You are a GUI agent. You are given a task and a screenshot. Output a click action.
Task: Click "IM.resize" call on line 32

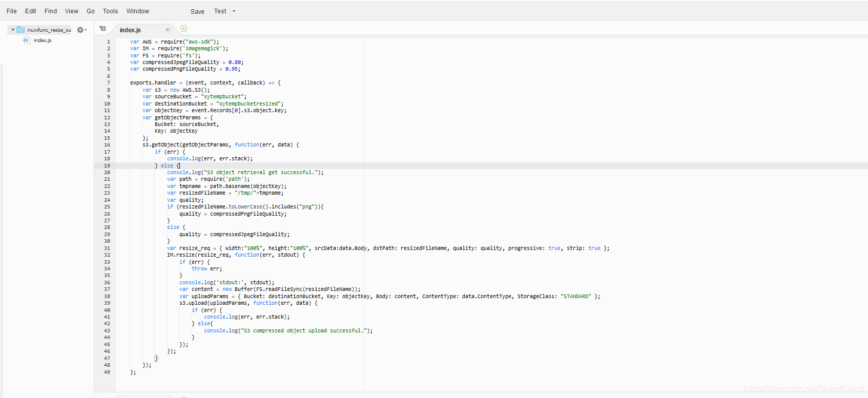coord(181,255)
